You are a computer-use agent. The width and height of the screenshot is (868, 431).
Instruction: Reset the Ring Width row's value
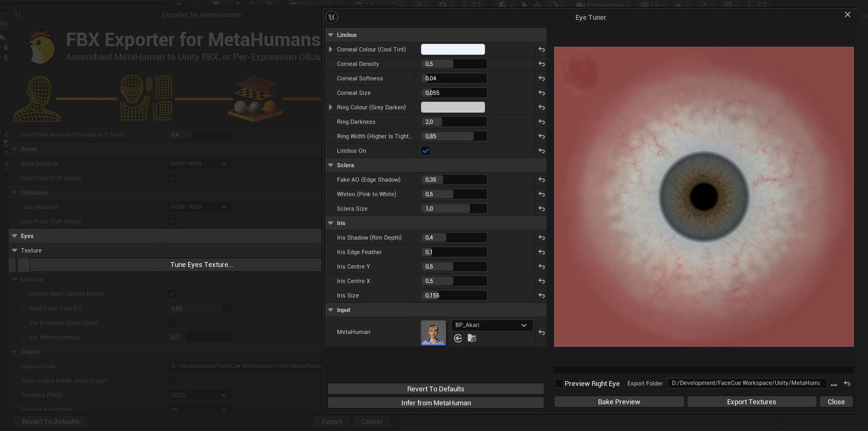[x=541, y=136]
